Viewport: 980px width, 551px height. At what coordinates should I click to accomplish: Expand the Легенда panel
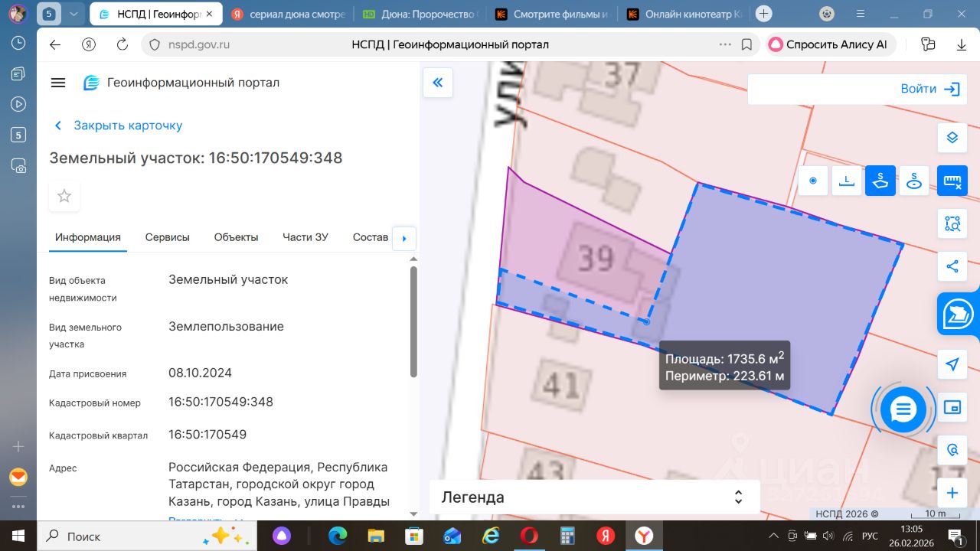coord(594,497)
